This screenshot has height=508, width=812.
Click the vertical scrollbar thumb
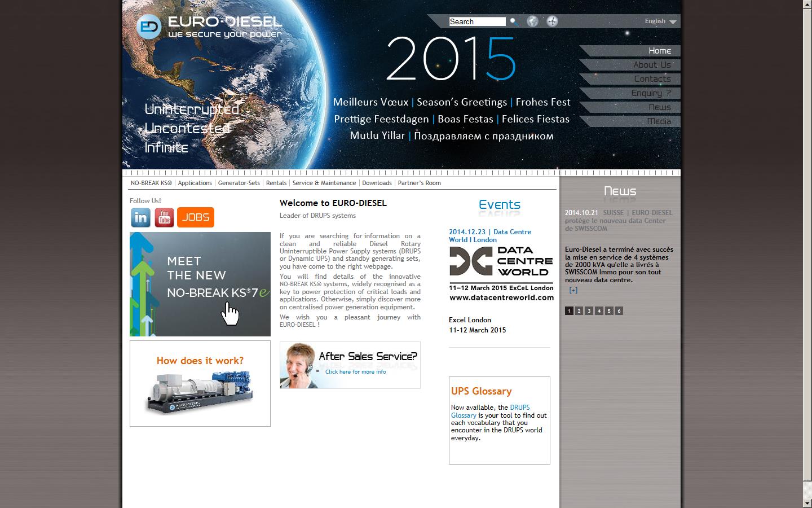[x=807, y=246]
